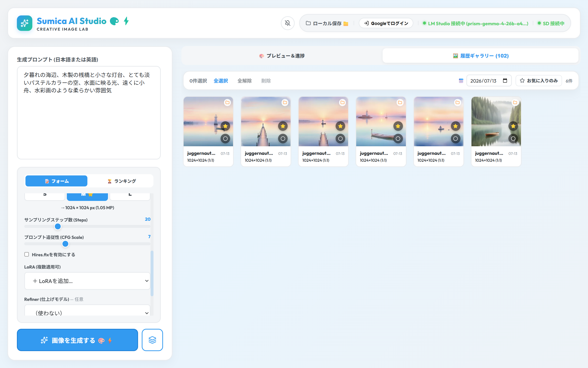Click folder icon on first gallery thumbnail
This screenshot has height=368, width=588.
pos(227,102)
